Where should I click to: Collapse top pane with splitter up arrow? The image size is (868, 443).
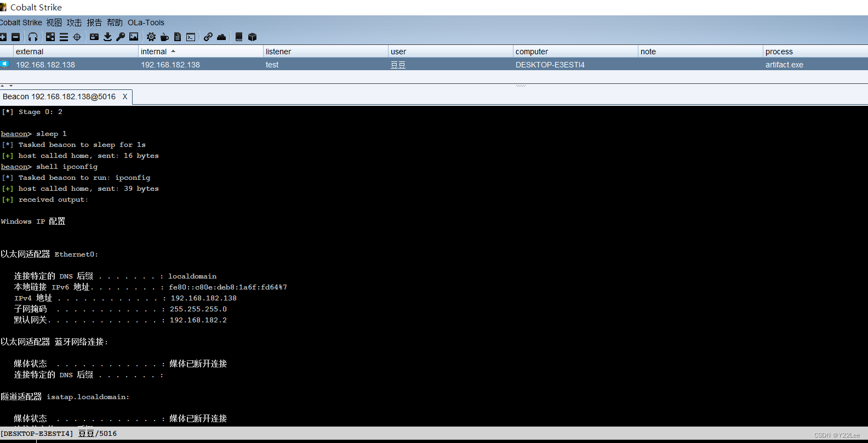click(3, 86)
